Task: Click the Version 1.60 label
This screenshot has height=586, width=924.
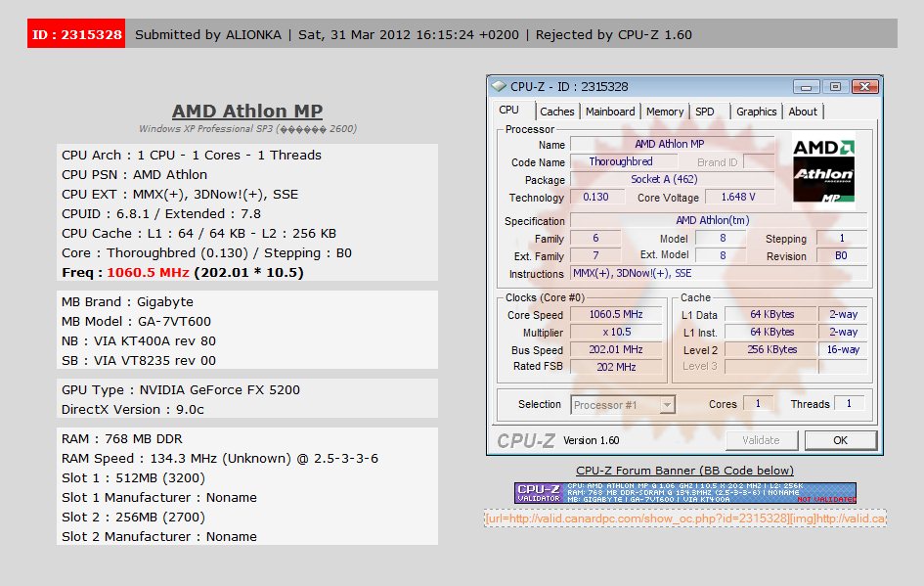Action: 591,440
